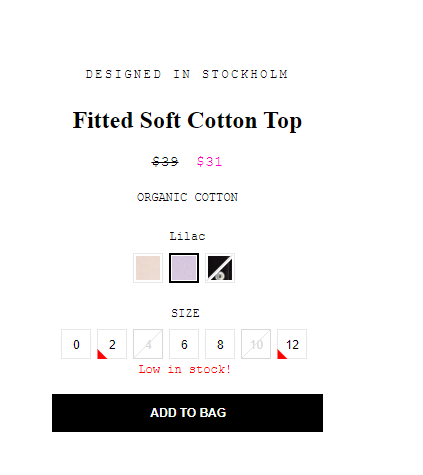Pick the sold-out size 10 box
The width and height of the screenshot is (423, 475).
point(256,344)
